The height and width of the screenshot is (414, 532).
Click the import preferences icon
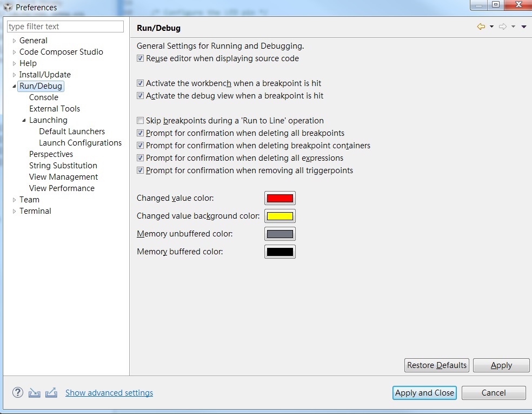point(34,392)
